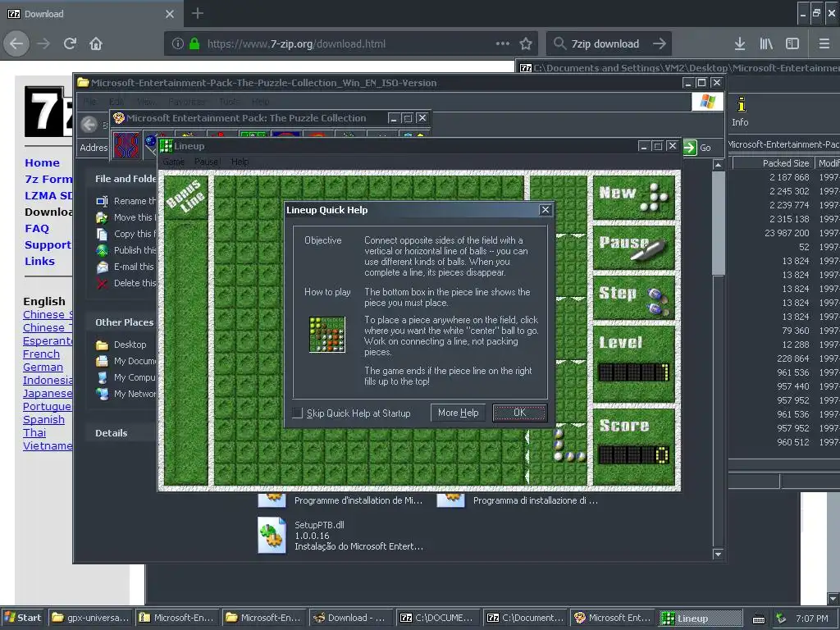
Task: Sort by Packed Size column in 7-Zip
Action: pyautogui.click(x=773, y=163)
